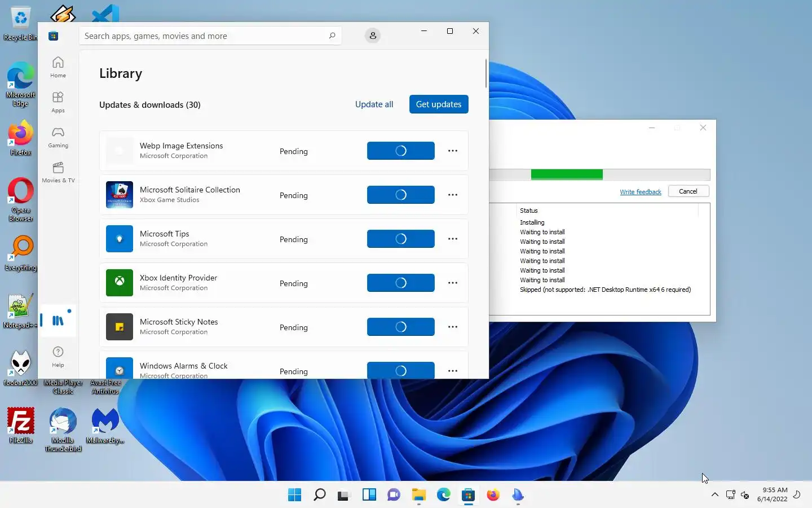Screen dimensions: 812x508
Task: Open the Windows Start button
Action: 294,495
